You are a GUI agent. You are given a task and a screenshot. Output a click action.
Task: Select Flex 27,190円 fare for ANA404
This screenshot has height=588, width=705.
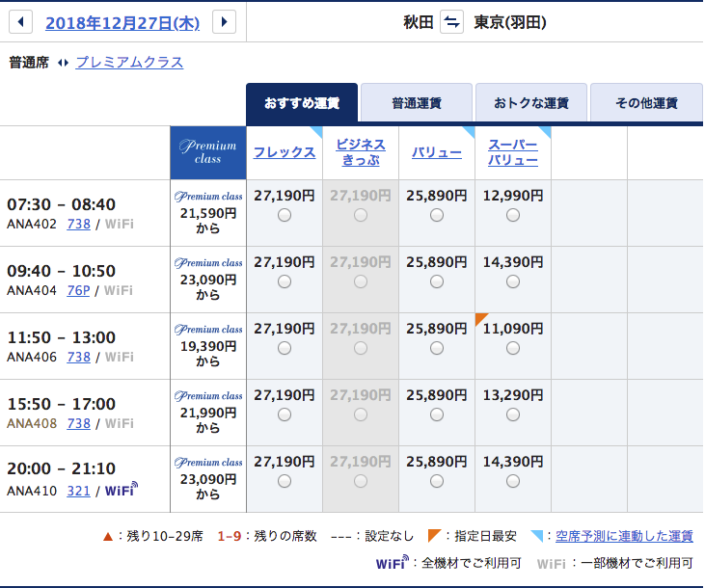pos(284,282)
